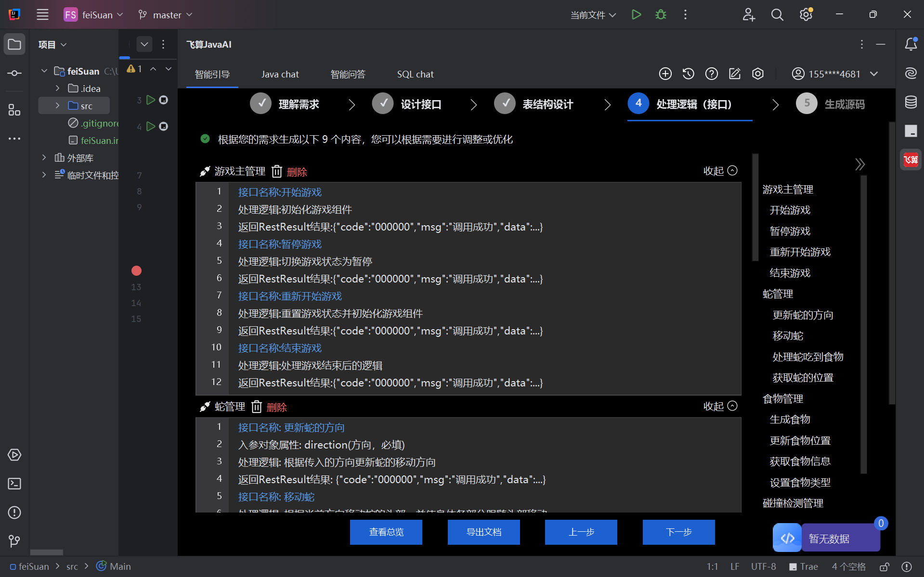Expand the src folder in project tree
The height and width of the screenshot is (577, 924).
click(x=57, y=105)
